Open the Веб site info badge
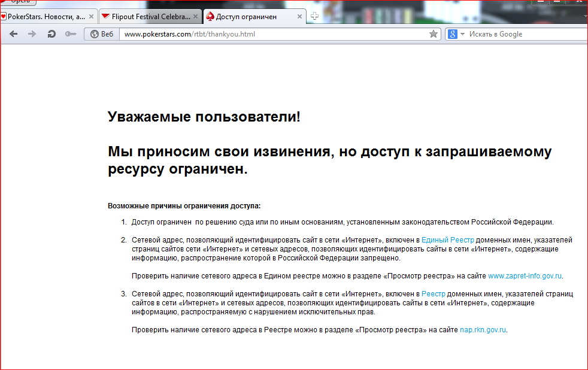 coord(101,34)
